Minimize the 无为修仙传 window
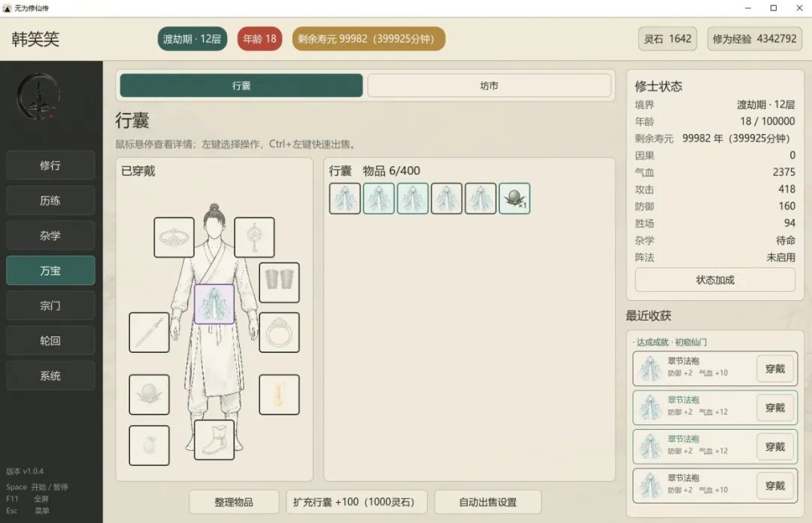The height and width of the screenshot is (523, 812). 748,8
